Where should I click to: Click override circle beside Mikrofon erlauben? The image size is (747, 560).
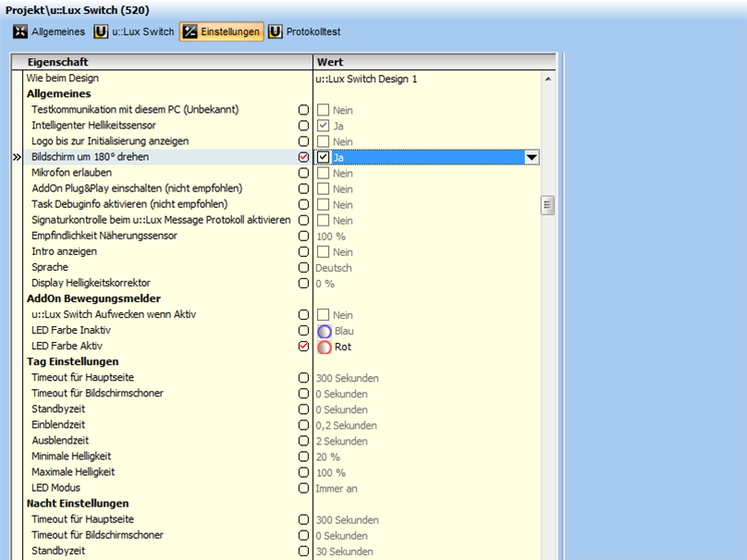pos(303,174)
